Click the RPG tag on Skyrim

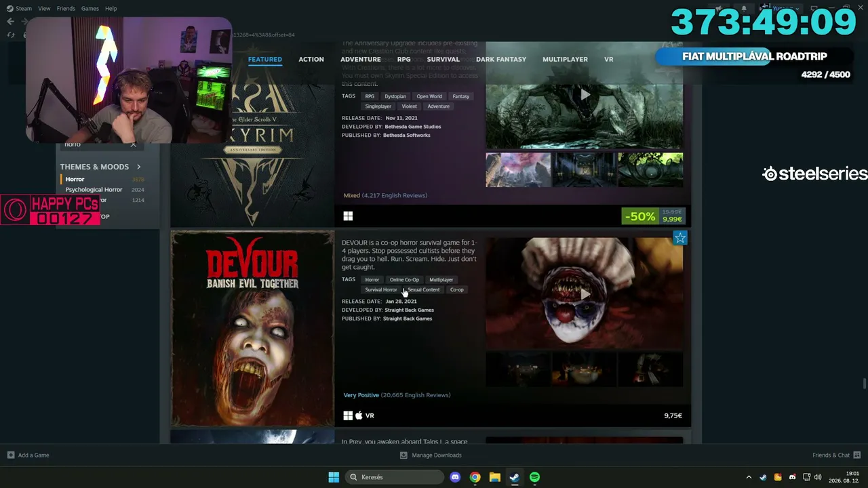tap(370, 96)
